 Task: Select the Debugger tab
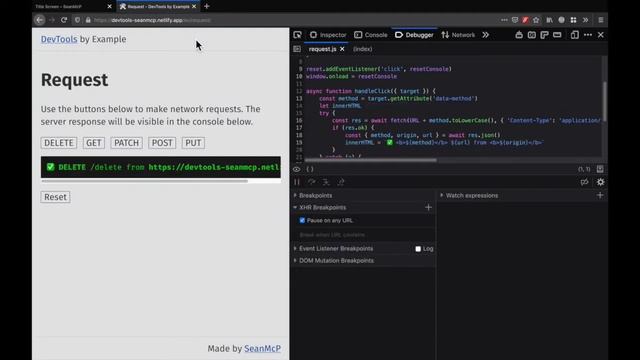coord(414,35)
